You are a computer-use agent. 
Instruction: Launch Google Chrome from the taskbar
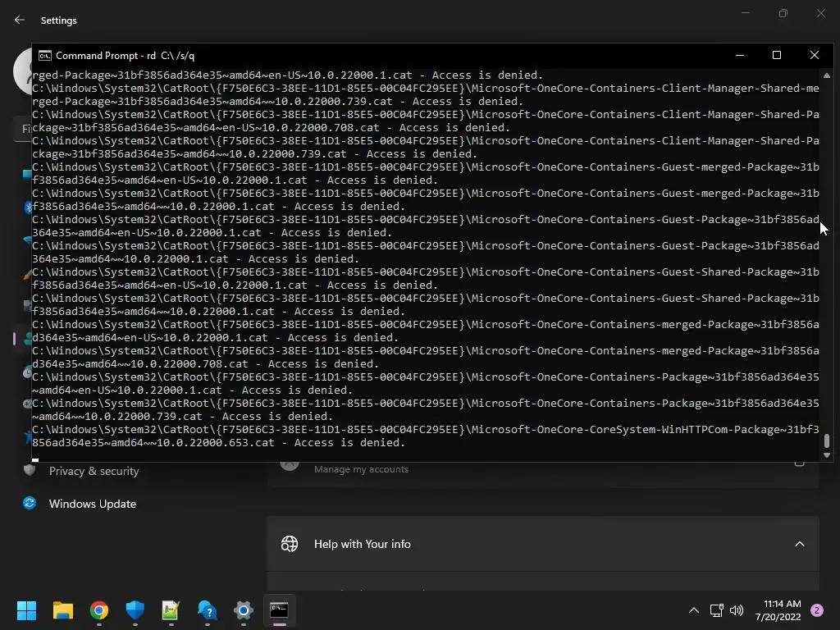tap(99, 610)
